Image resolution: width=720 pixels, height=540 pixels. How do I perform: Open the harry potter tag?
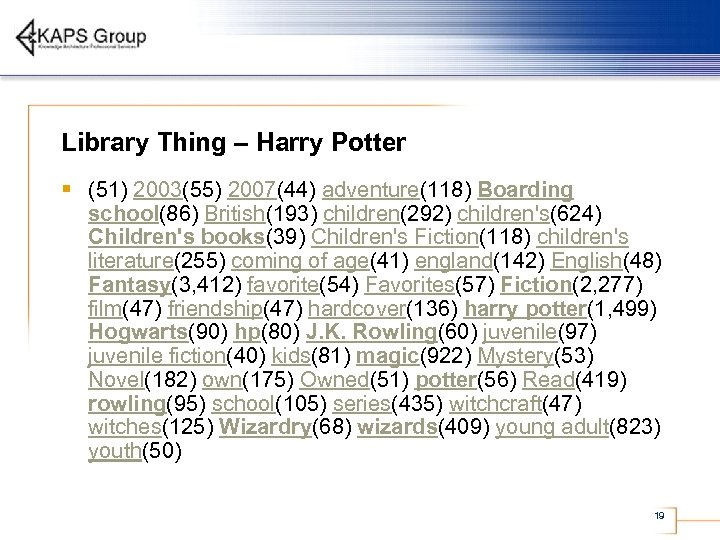point(525,309)
